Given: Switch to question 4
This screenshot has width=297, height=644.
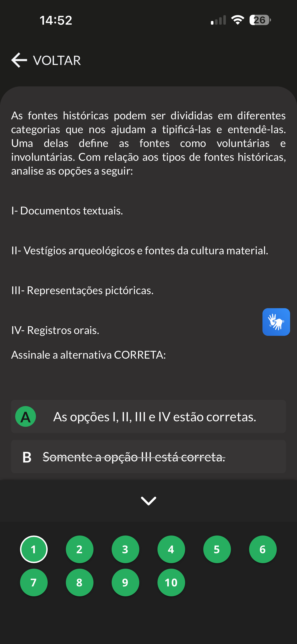Looking at the screenshot, I should pyautogui.click(x=171, y=549).
